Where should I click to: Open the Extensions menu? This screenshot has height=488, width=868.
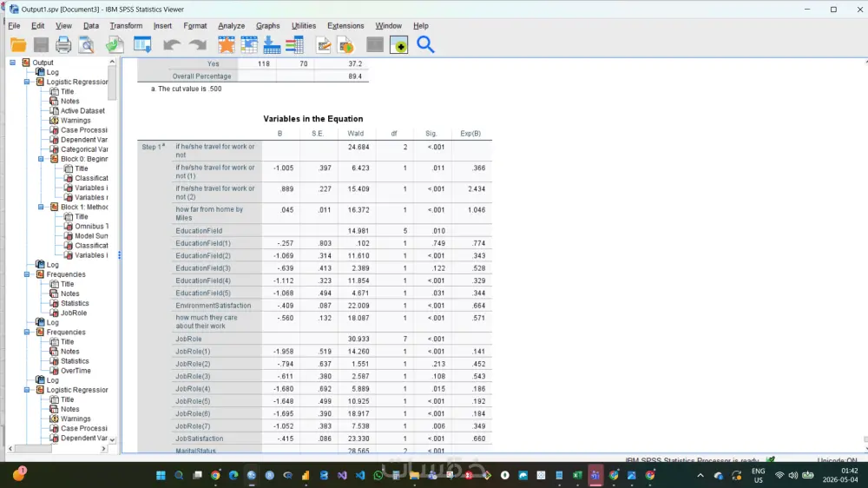345,25
